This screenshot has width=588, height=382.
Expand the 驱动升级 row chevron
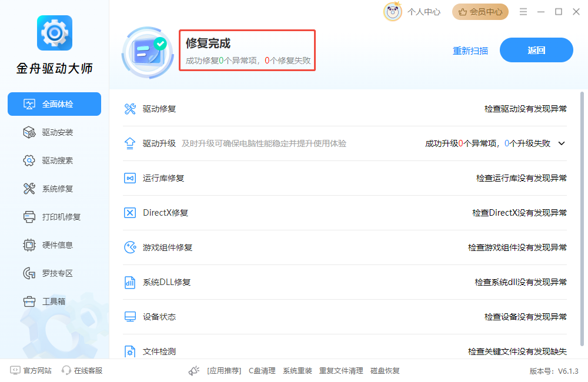point(562,143)
